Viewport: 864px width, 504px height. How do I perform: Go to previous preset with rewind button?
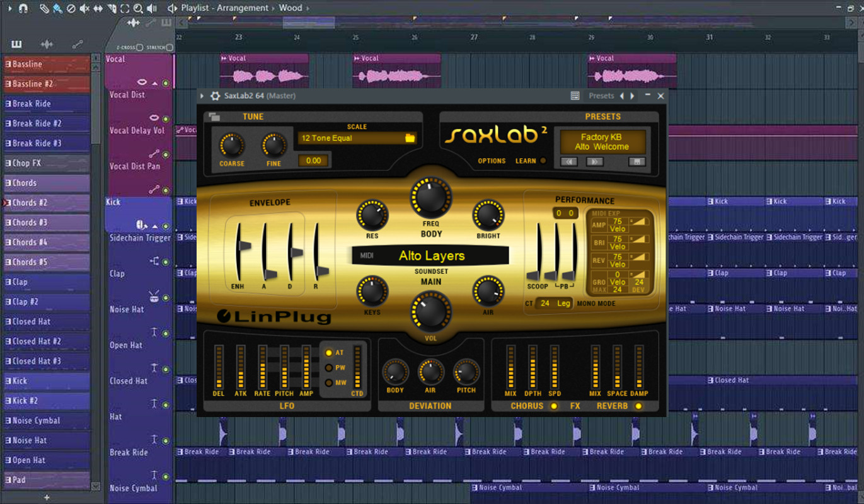tap(570, 161)
